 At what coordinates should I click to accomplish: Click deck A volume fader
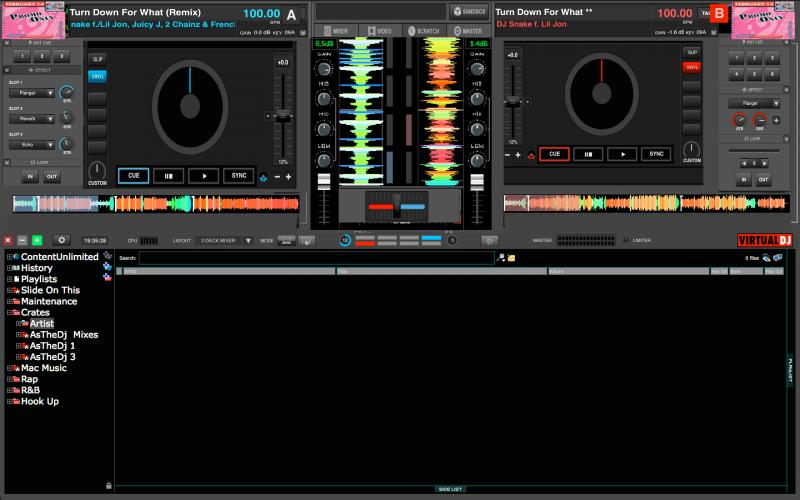(x=323, y=182)
